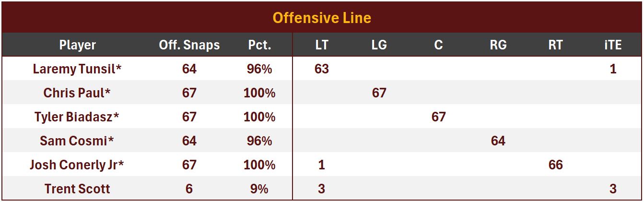
Task: Select the Player column header
Action: point(77,45)
